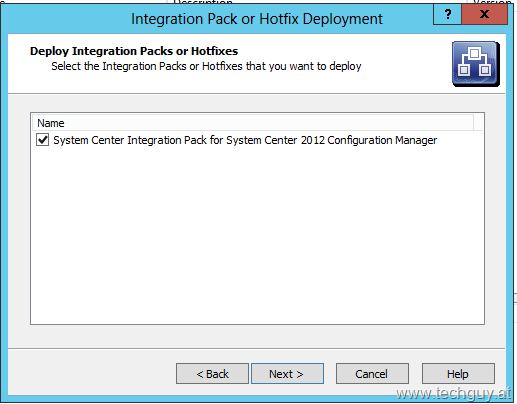Click the Integration Pack or Hotfix Deployment title

tap(257, 19)
